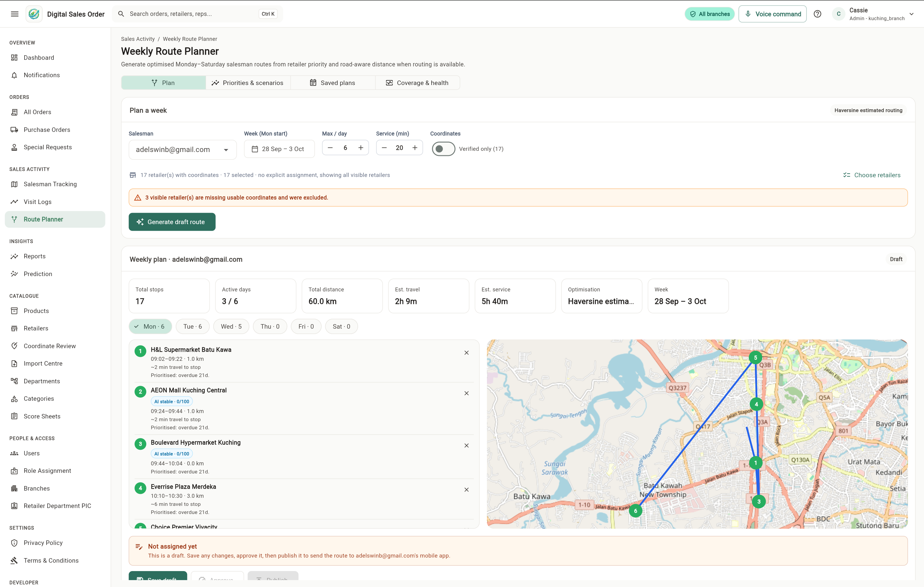Click Choose retailers link

click(872, 175)
